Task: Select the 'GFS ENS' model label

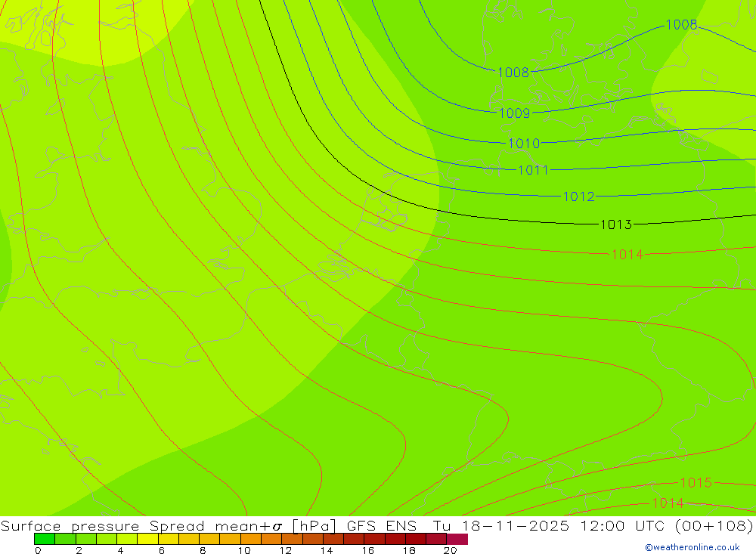Action: pos(381,525)
